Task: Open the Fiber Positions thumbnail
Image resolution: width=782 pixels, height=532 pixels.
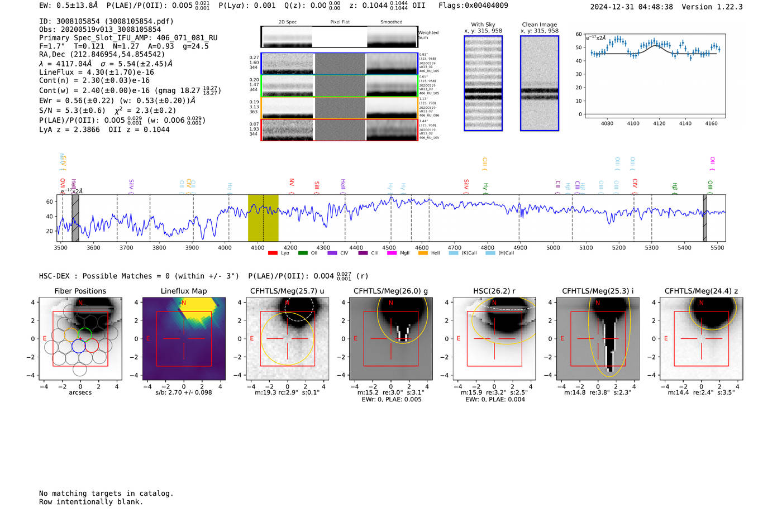Action: pos(80,338)
